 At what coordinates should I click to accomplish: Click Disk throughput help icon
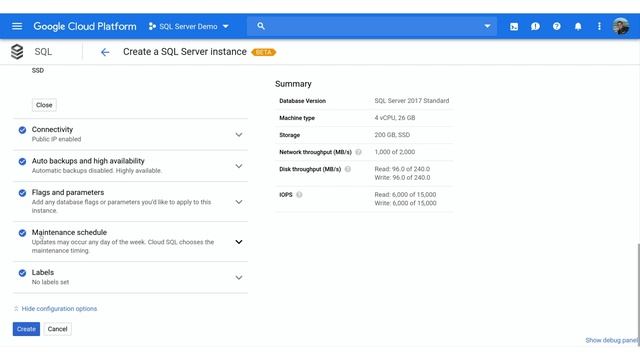click(348, 169)
